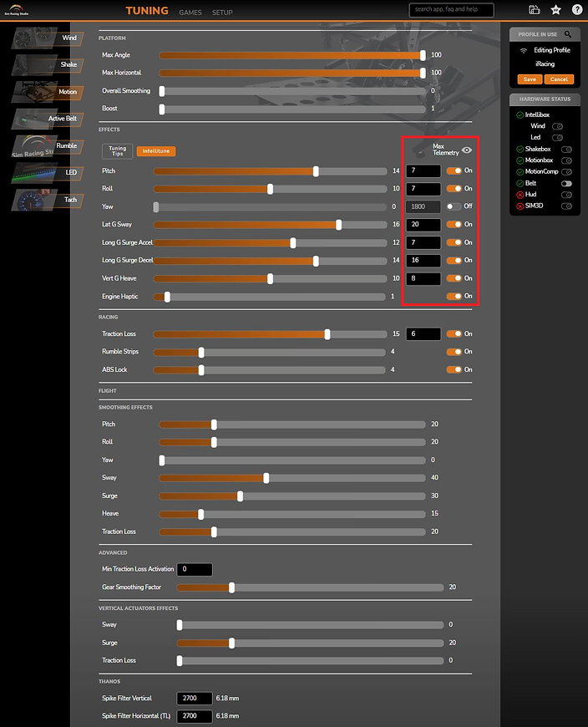Click the star favorites icon

[x=555, y=10]
